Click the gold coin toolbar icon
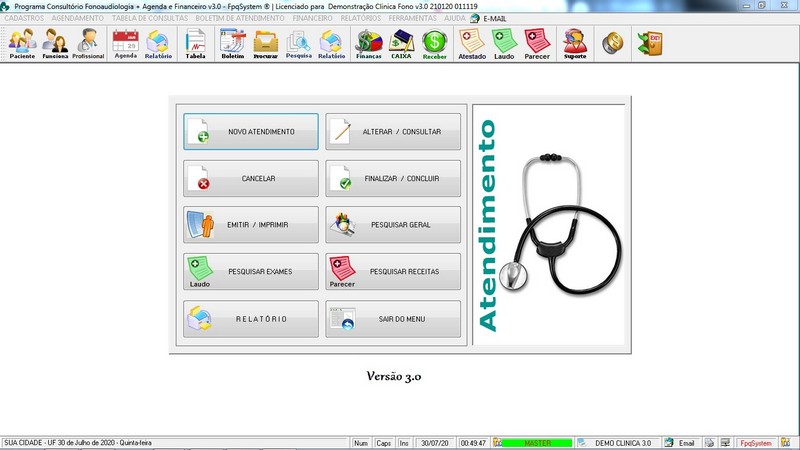The width and height of the screenshot is (800, 450). [613, 43]
